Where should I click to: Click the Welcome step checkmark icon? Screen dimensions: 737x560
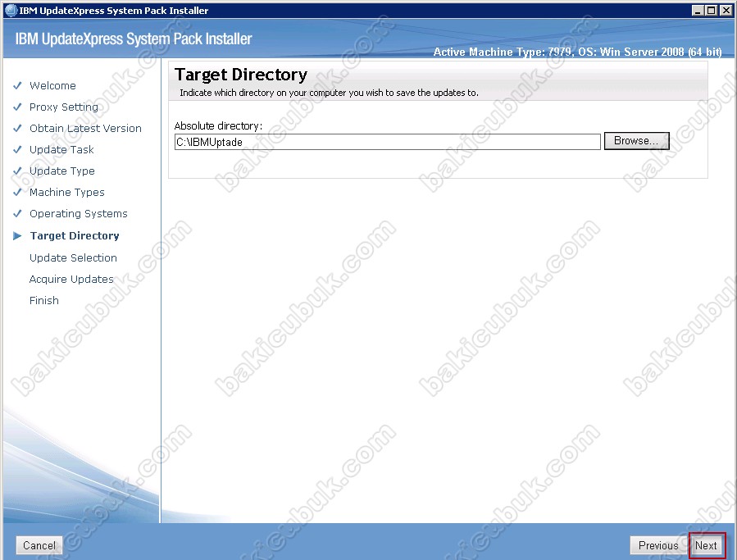[x=17, y=85]
